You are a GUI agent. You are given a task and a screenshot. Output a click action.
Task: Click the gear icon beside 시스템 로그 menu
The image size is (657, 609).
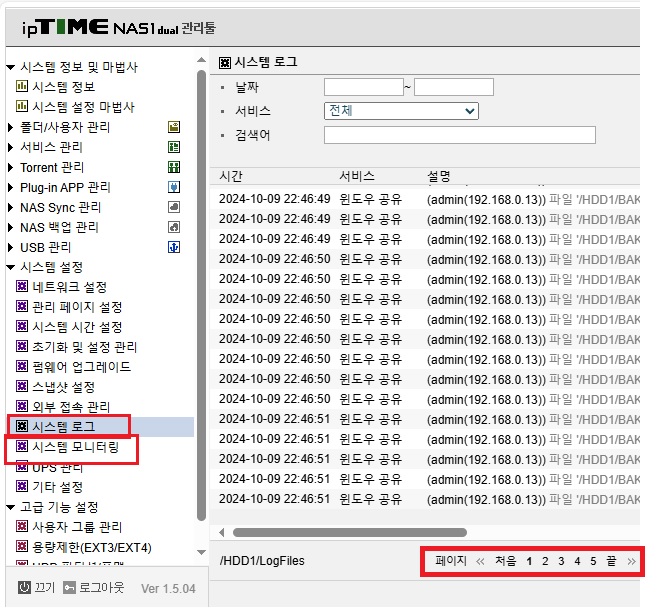coord(22,426)
